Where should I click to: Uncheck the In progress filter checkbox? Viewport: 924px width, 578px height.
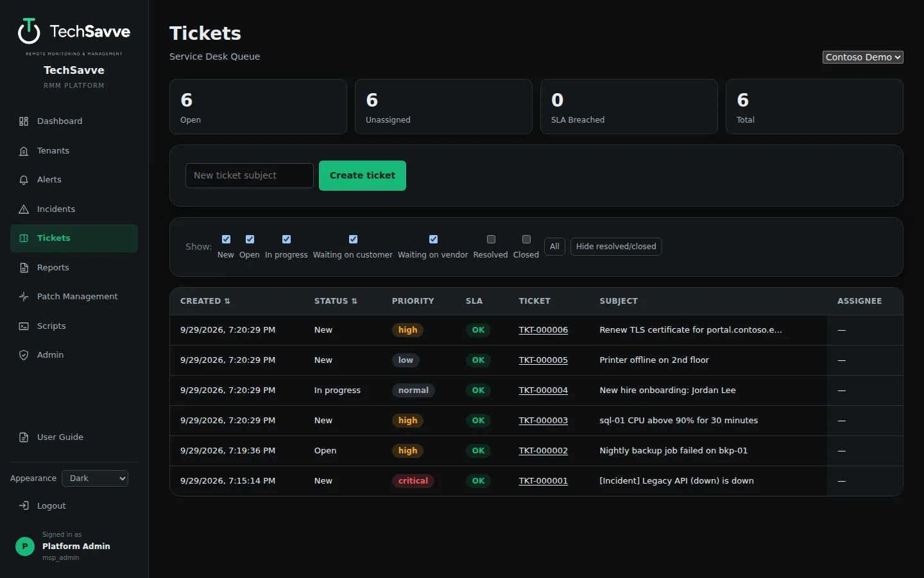[286, 239]
